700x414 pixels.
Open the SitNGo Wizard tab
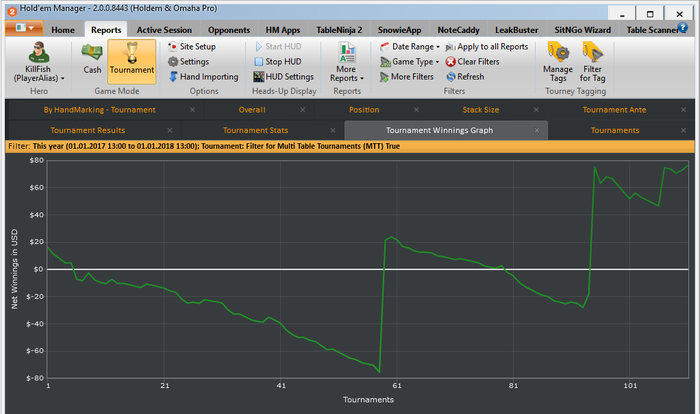(583, 30)
